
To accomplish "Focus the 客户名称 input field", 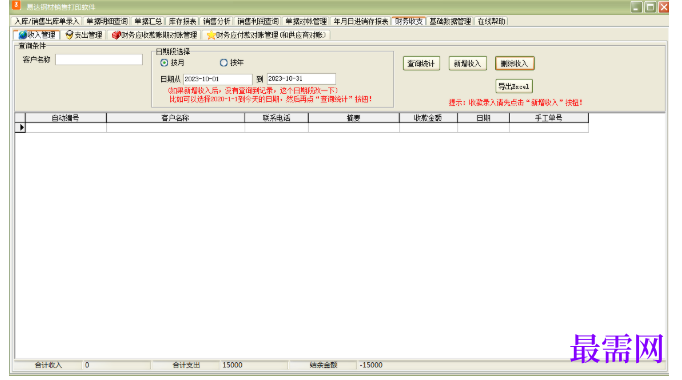I will (99, 60).
